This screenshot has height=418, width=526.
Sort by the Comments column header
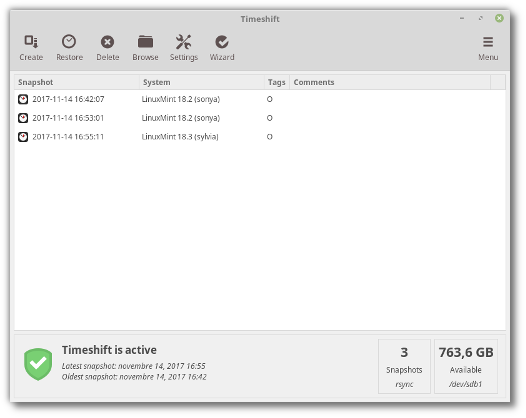tap(390, 82)
